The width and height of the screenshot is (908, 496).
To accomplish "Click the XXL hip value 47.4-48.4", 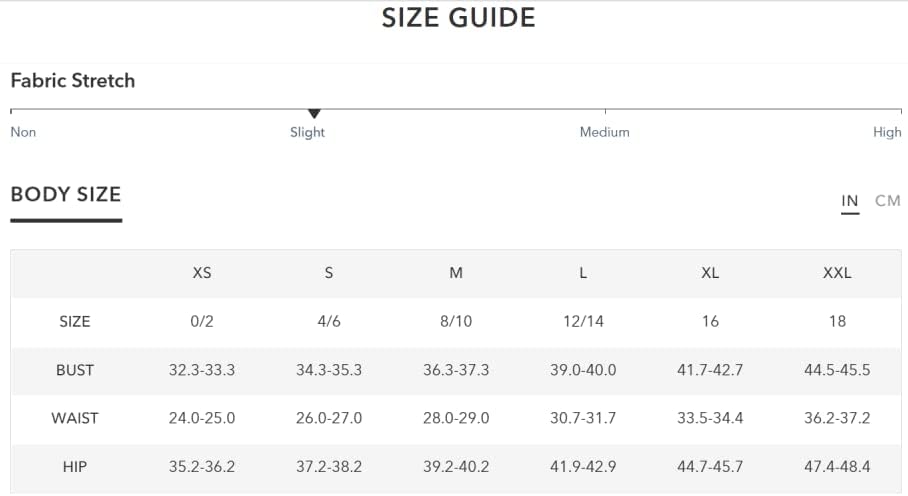I will (837, 467).
